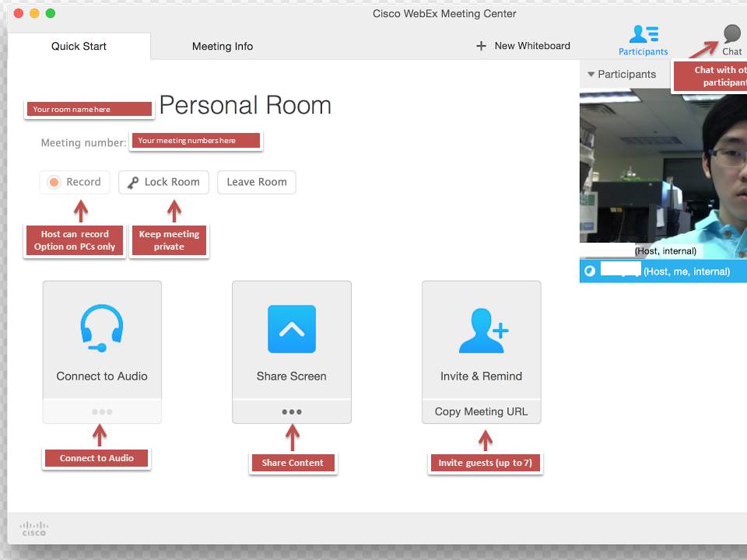The image size is (747, 560).
Task: Click the Record button label
Action: pyautogui.click(x=83, y=182)
